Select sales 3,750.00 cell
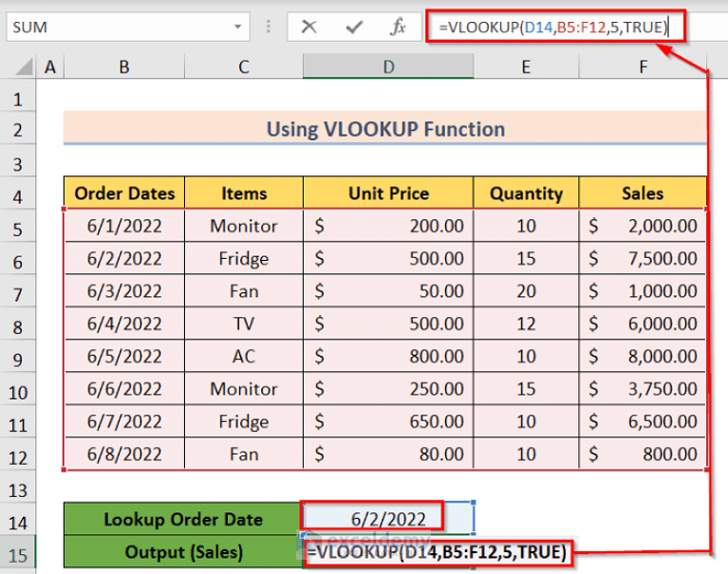This screenshot has width=728, height=574. 643,388
